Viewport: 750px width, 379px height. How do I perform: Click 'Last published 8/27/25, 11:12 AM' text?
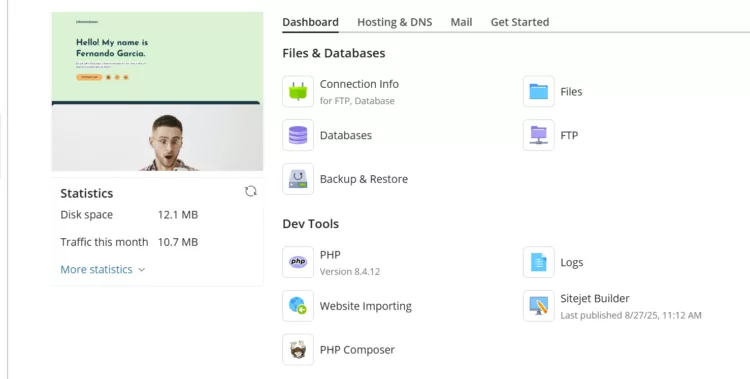pyautogui.click(x=631, y=315)
